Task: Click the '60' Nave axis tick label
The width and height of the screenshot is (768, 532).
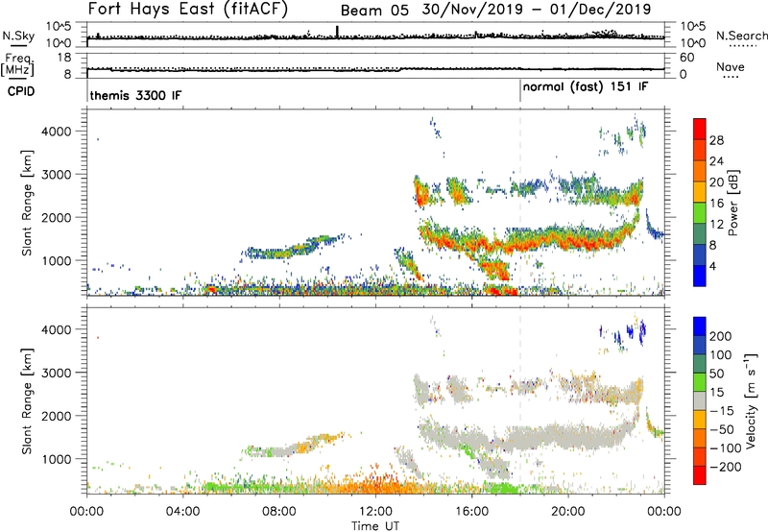Action: coord(686,58)
